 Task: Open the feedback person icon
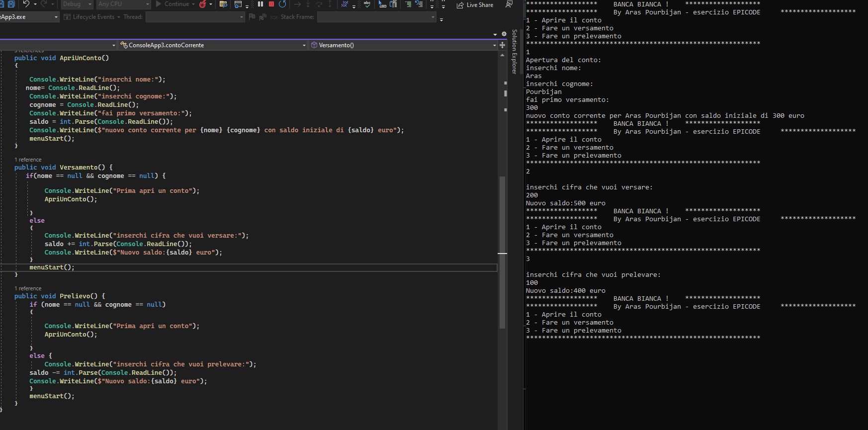tap(509, 4)
